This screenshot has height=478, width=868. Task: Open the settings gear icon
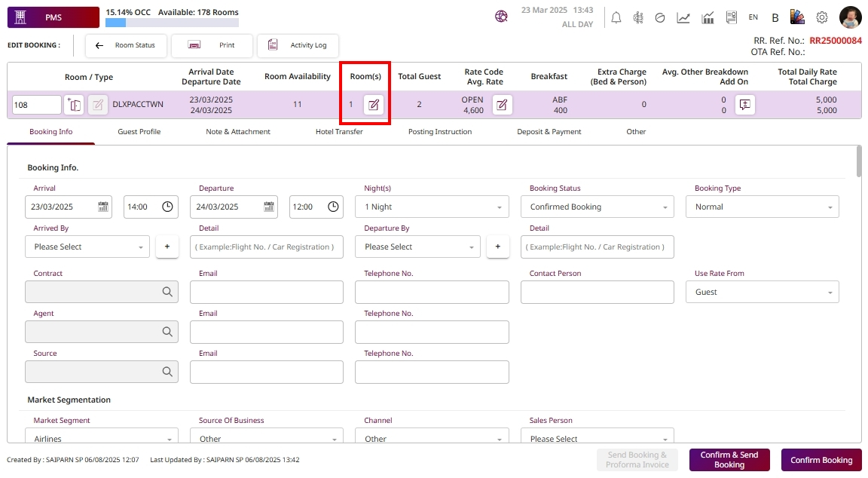(822, 17)
